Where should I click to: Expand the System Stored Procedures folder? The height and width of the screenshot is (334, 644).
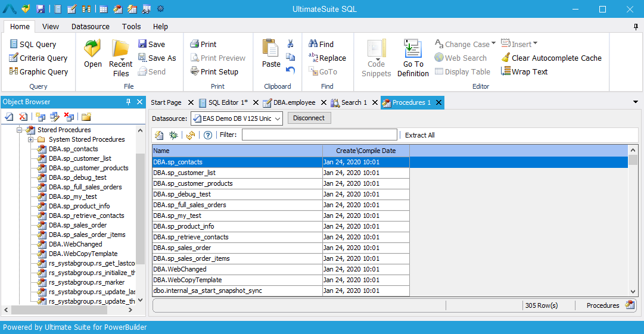[x=31, y=139]
